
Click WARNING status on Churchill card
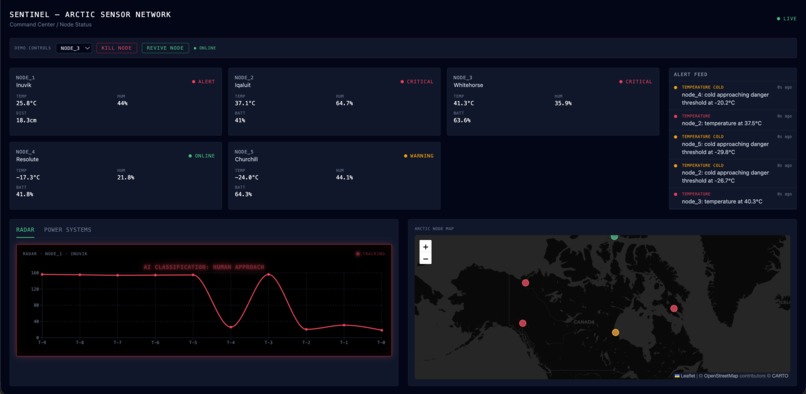point(418,155)
